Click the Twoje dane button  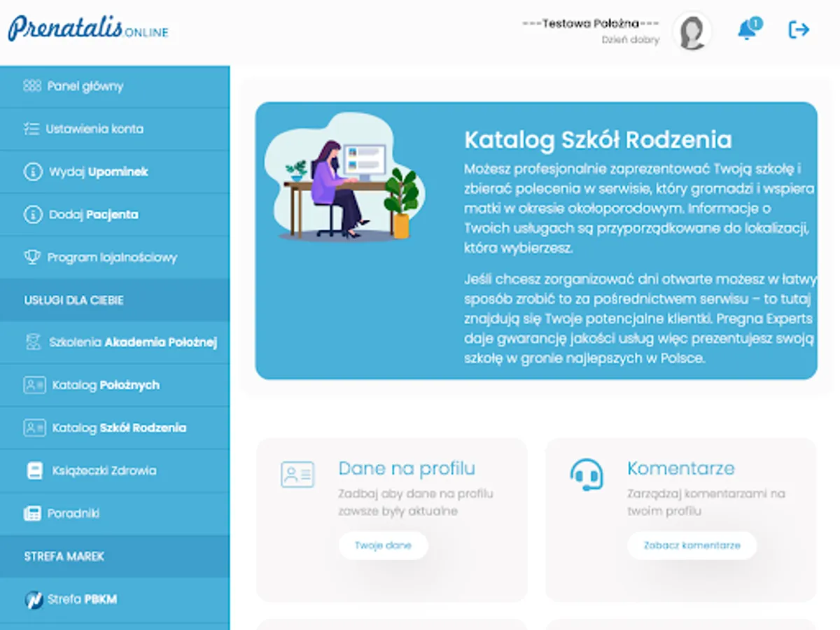coord(383,545)
